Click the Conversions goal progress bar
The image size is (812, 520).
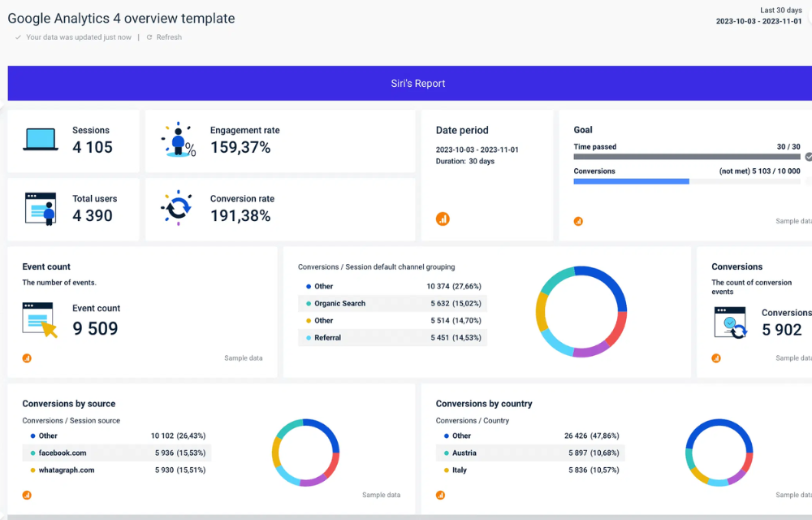point(686,181)
